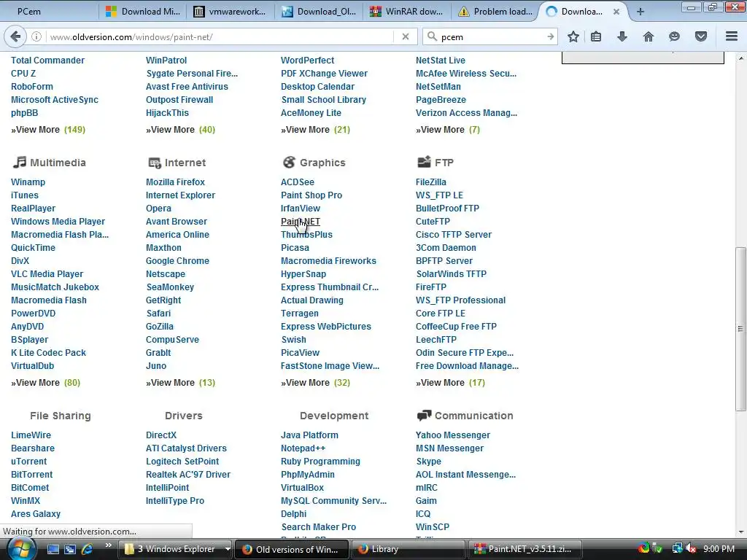Screen dimensions: 747x560
Task: Open the NetStat Live link
Action: (x=440, y=60)
